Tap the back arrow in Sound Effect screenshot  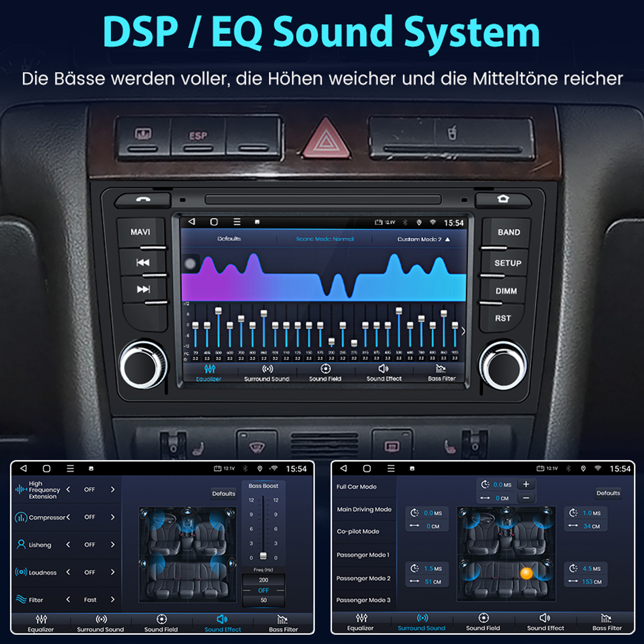(23, 468)
